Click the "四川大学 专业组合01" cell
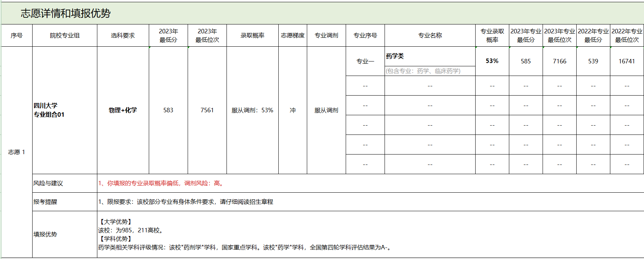Image resolution: width=644 pixels, height=259 pixels. [49, 110]
